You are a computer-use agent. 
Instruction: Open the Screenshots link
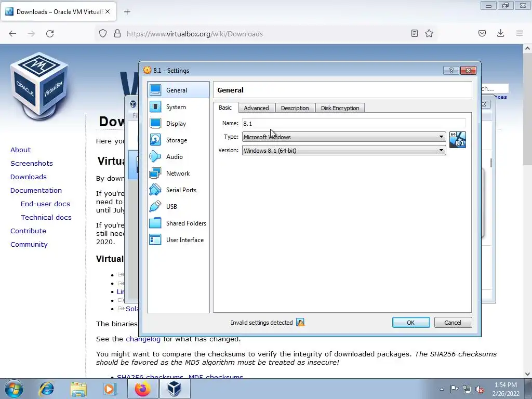(32, 163)
